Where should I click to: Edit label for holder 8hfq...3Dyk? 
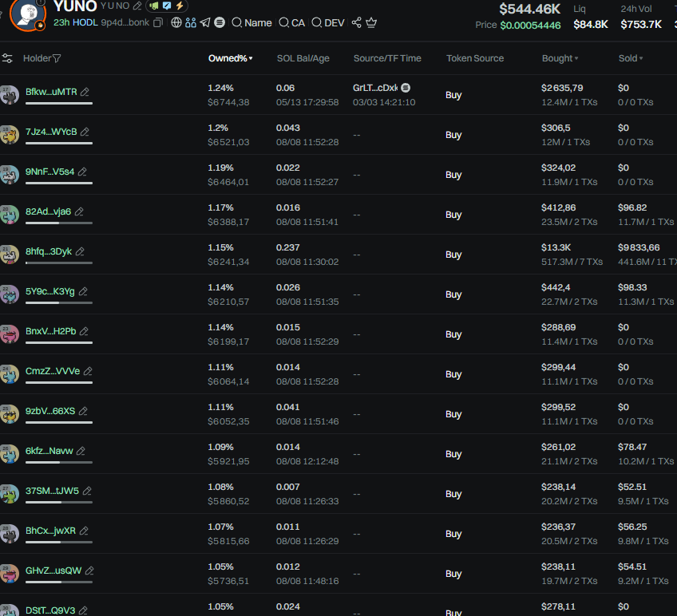coord(80,251)
